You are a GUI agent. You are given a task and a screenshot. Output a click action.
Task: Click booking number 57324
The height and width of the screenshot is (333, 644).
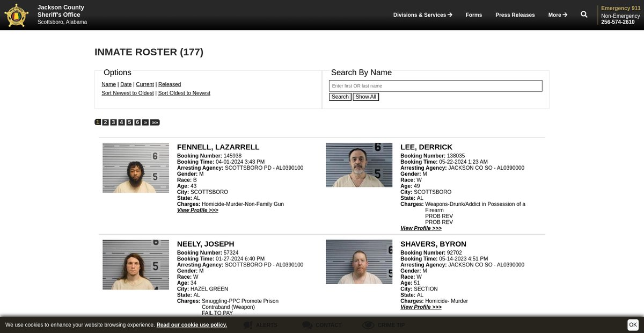(x=231, y=252)
